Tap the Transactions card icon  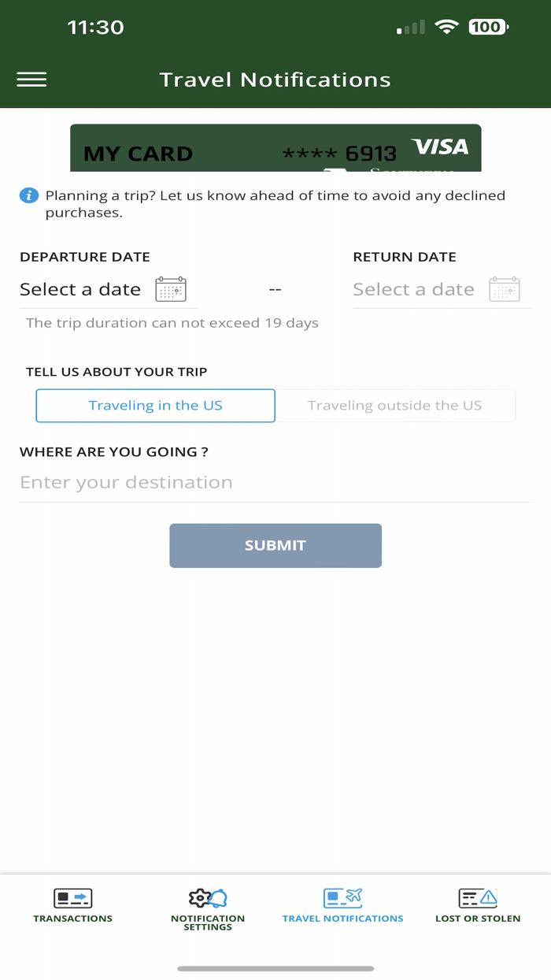(x=72, y=897)
